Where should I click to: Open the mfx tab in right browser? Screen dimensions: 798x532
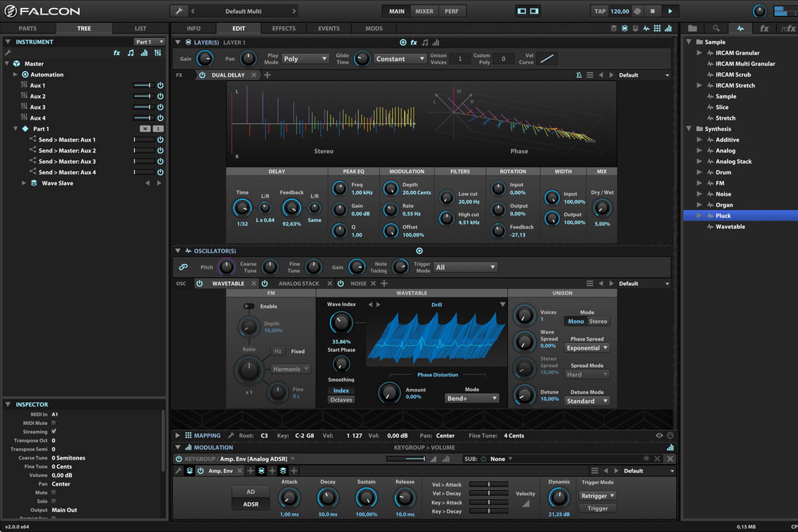click(787, 29)
